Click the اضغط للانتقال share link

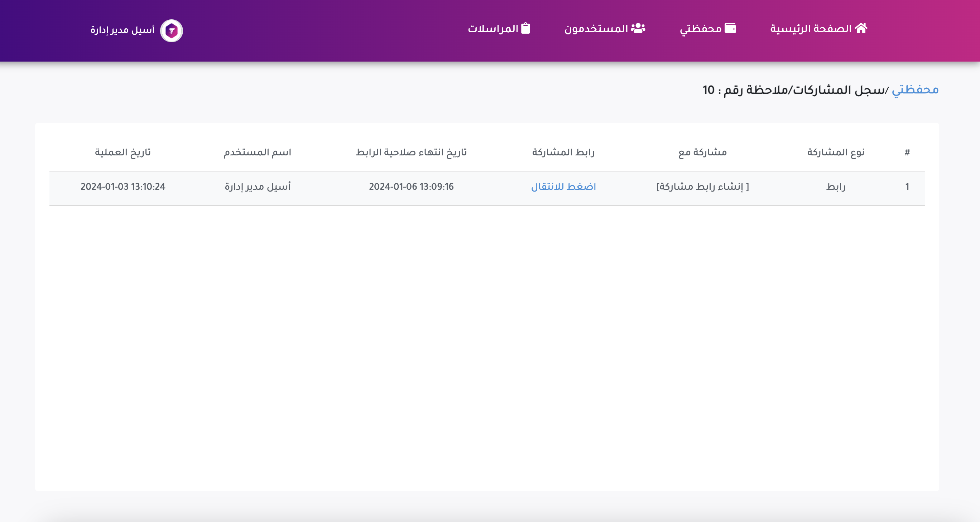click(x=563, y=187)
